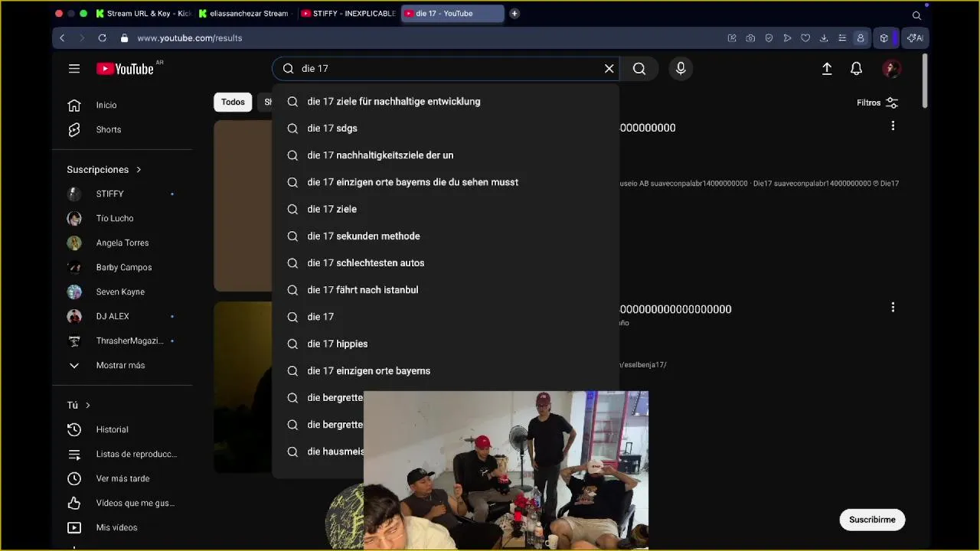Open a new browser tab with plus

tap(514, 13)
